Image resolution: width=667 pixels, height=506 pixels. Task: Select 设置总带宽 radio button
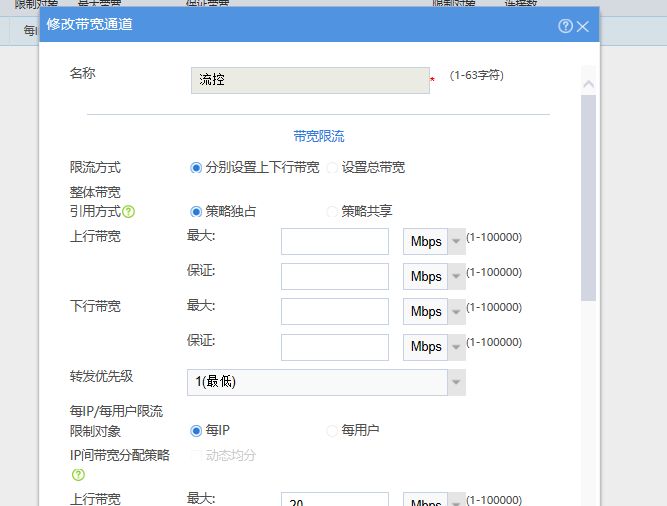coord(332,168)
